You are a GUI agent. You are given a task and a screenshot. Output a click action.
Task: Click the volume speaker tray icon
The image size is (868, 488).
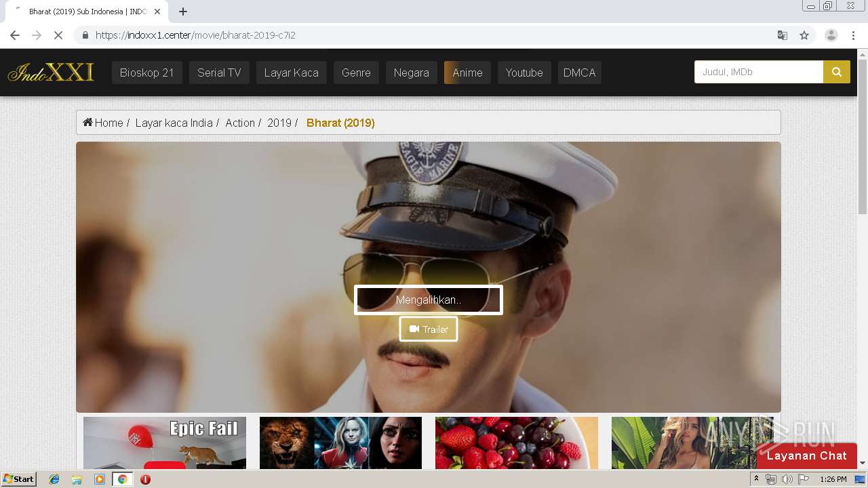tap(787, 479)
